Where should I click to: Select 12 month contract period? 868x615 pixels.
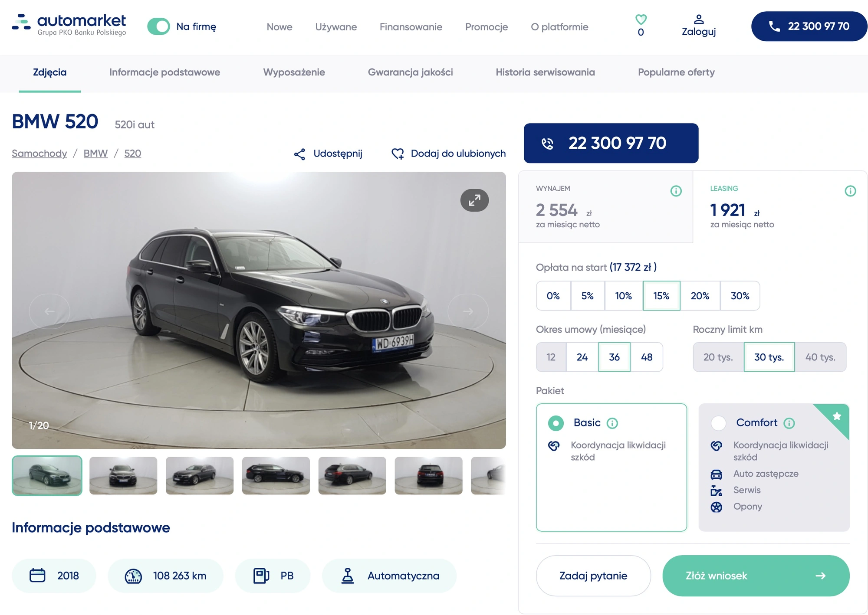(551, 357)
